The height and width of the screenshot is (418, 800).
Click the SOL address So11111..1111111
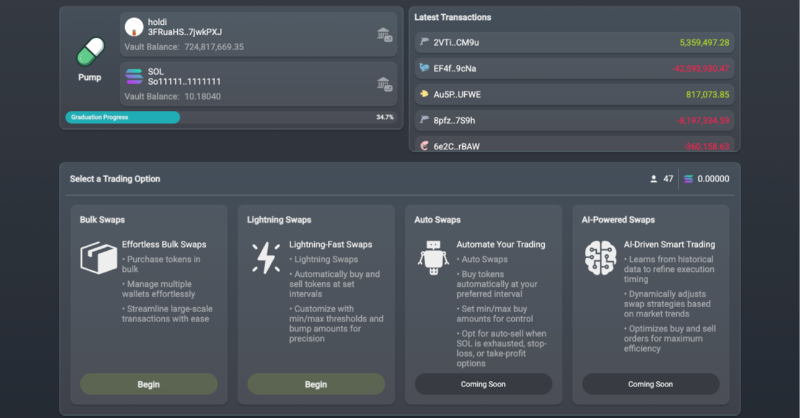point(184,82)
